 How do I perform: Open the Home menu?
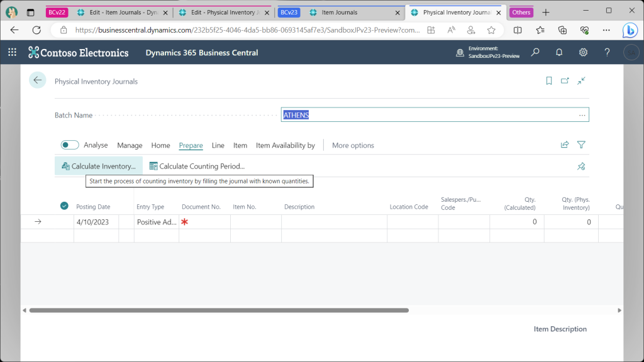pos(160,145)
